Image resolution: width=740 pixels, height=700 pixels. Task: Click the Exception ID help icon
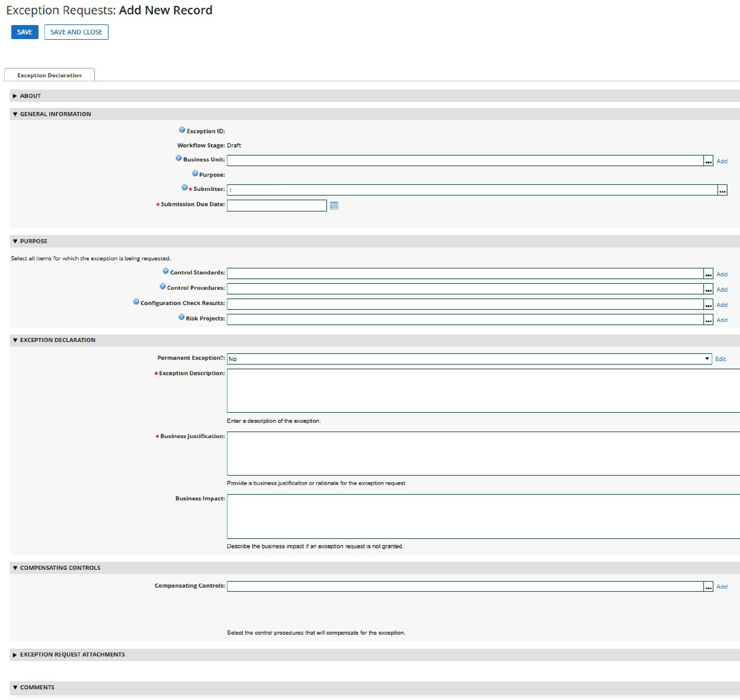pyautogui.click(x=182, y=130)
